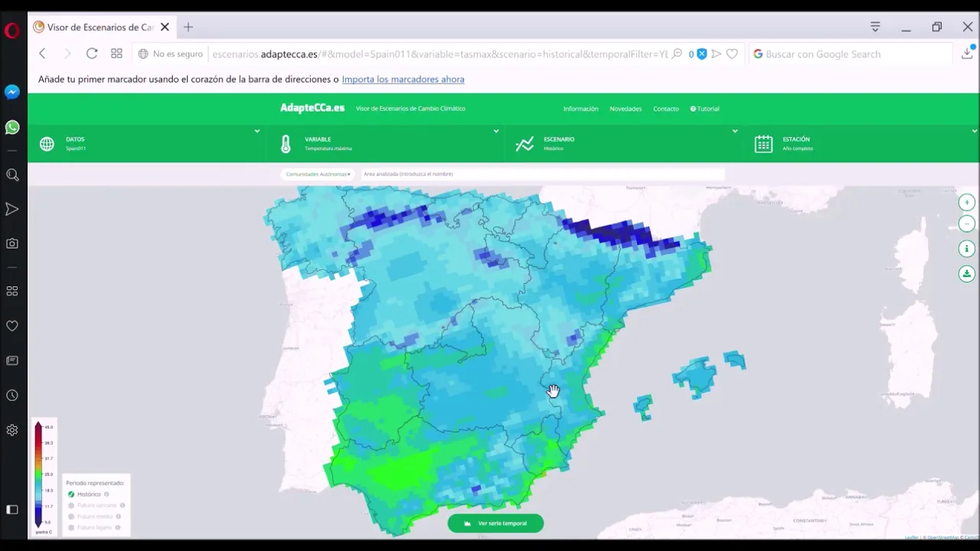Screen dimensions: 980x551
Task: Click the VARIABLE Temperatura máxima label
Action: click(328, 144)
